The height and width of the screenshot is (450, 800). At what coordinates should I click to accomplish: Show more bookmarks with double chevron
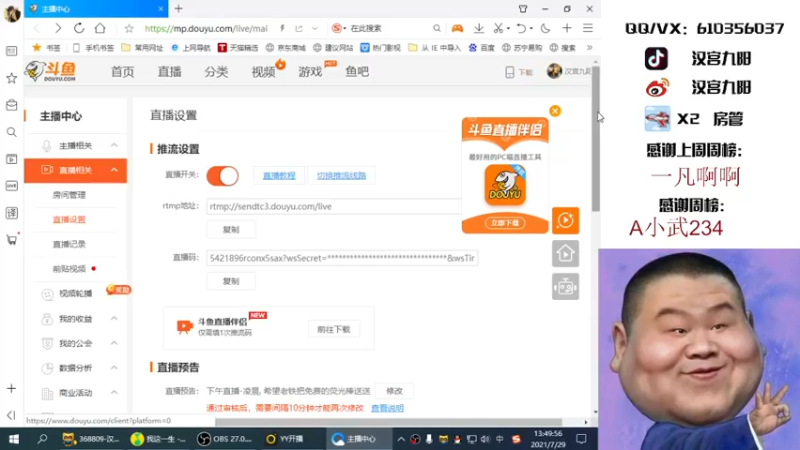coord(589,47)
